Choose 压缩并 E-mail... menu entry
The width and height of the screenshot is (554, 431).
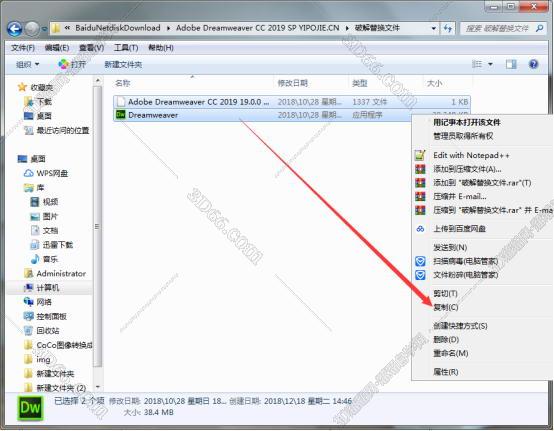point(460,196)
